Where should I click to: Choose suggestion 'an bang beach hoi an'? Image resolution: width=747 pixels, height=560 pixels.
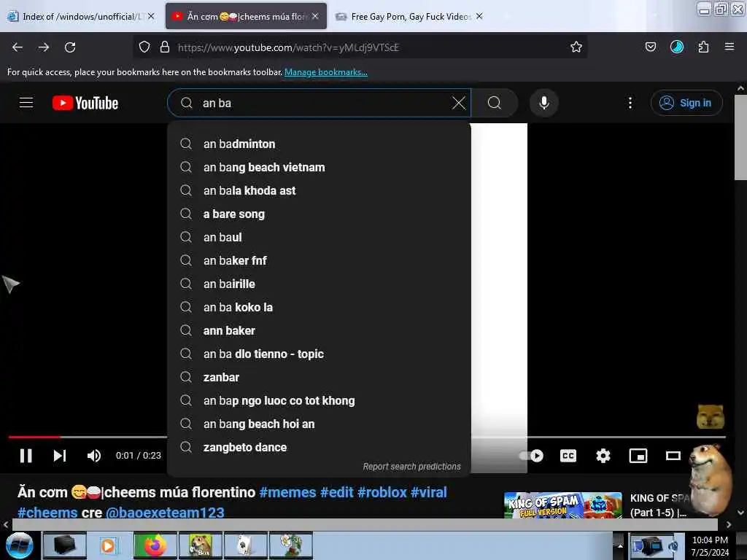point(319,424)
